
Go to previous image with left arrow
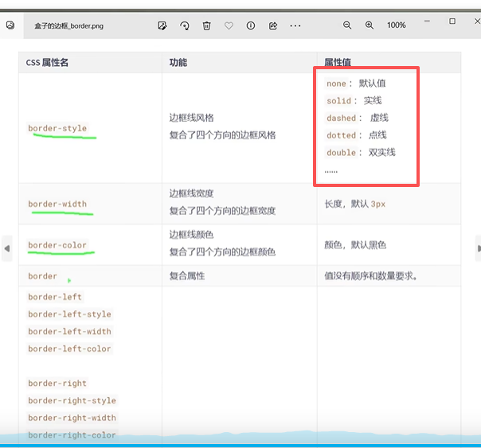(7, 248)
